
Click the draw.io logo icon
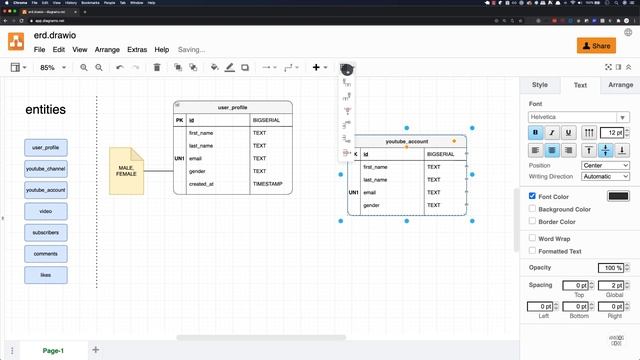coord(16,42)
